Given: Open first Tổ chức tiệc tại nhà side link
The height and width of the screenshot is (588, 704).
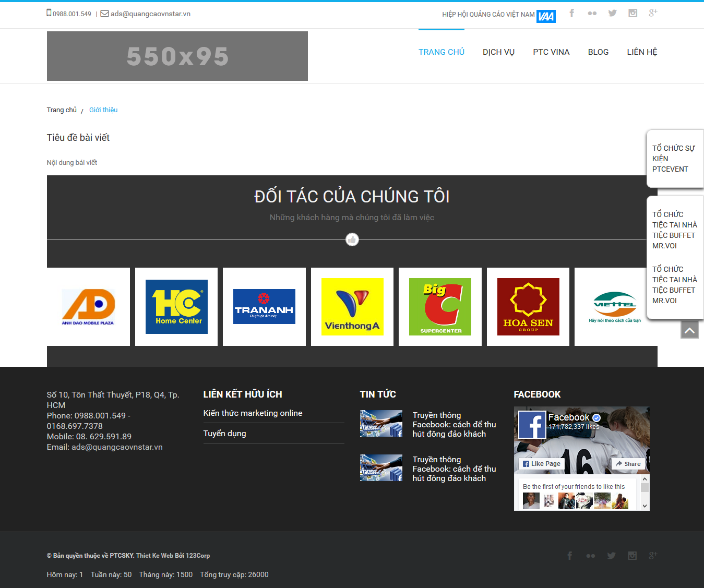Looking at the screenshot, I should 674,230.
